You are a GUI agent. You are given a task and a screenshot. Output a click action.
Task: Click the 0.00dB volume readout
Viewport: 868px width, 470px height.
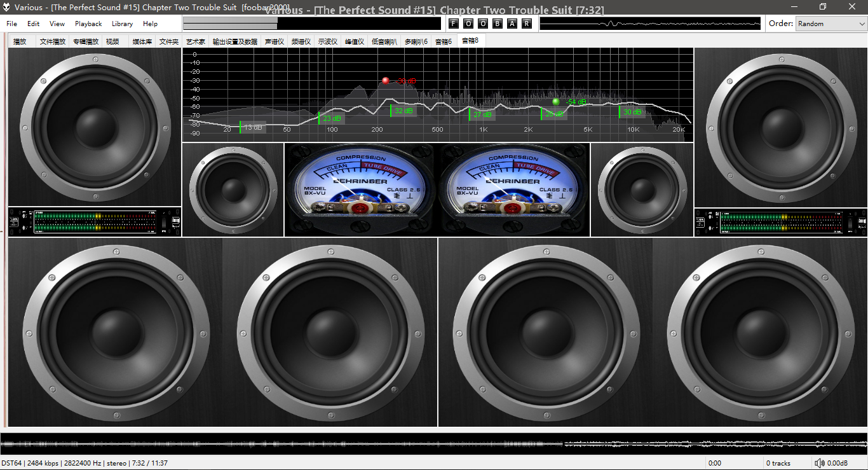tap(837, 463)
